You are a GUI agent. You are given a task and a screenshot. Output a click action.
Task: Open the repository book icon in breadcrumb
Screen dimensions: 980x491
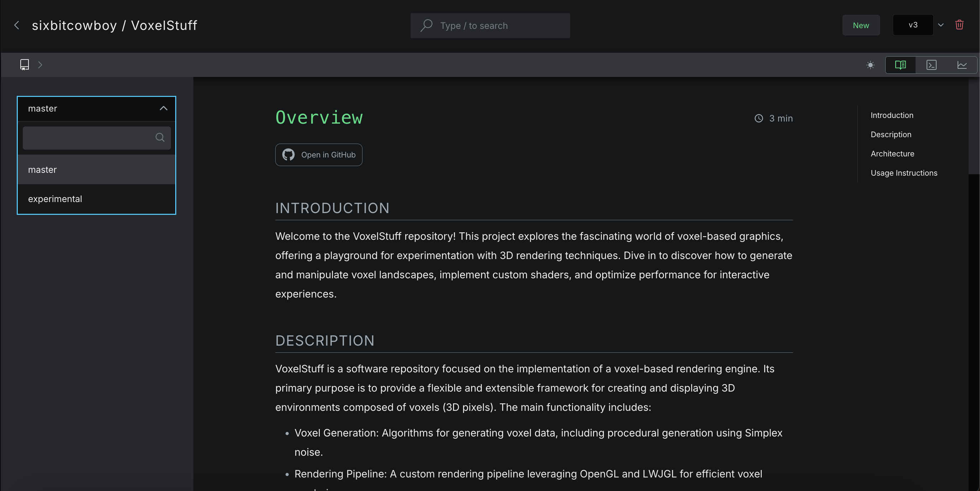[x=24, y=64]
